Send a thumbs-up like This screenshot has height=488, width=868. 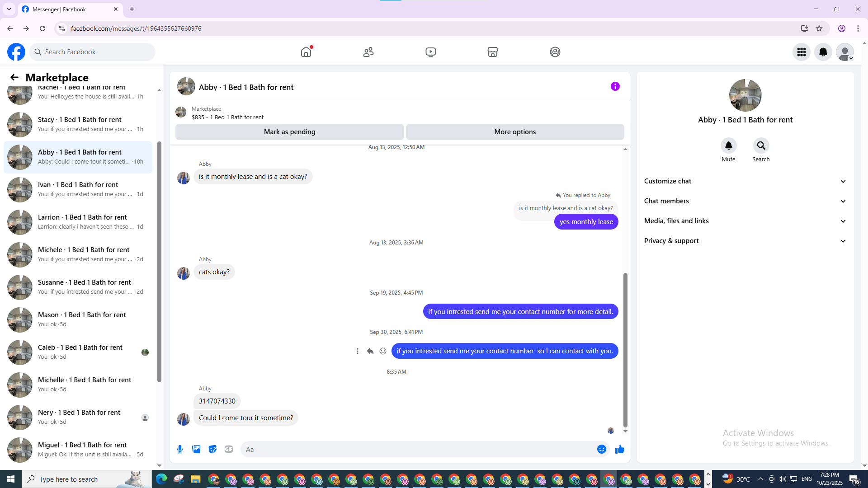coord(619,449)
